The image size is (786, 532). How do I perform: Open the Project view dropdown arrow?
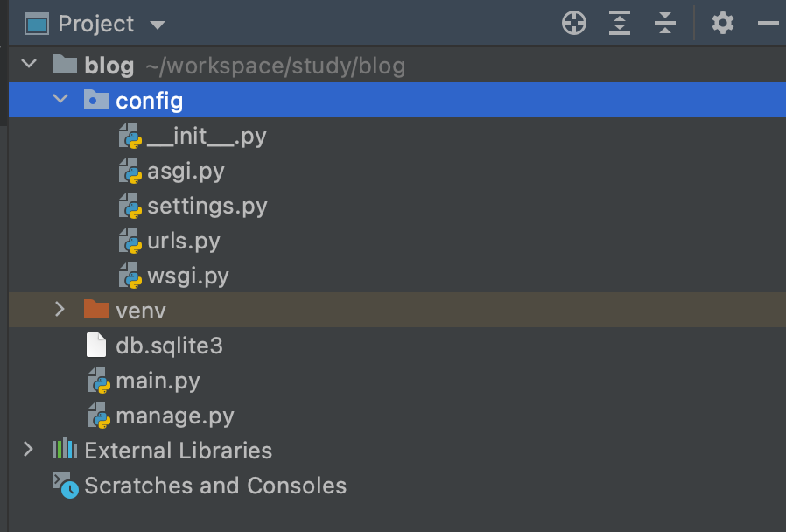click(158, 24)
